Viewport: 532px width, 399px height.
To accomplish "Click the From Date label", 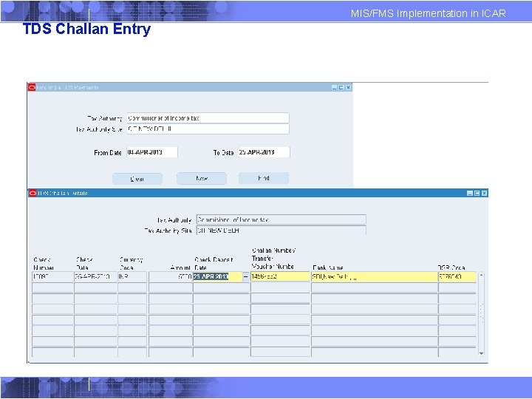I will (108, 153).
